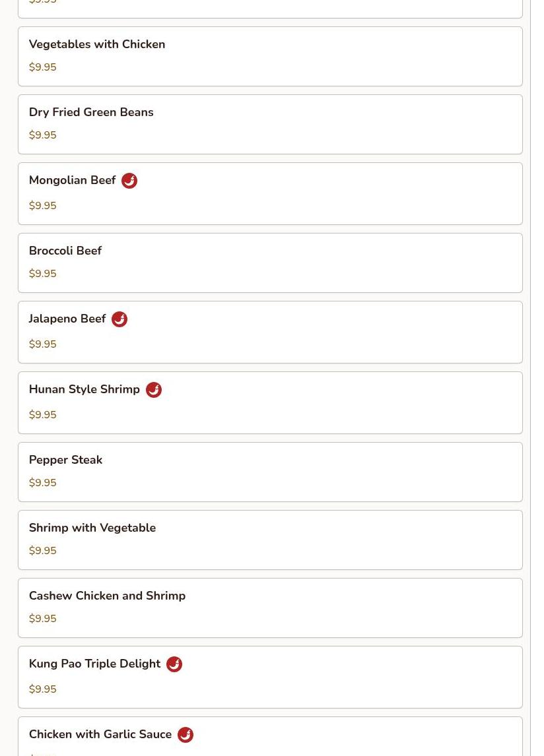The height and width of the screenshot is (756, 544).
Task: Click the Pepper Steak $9.95 price
Action: click(42, 483)
